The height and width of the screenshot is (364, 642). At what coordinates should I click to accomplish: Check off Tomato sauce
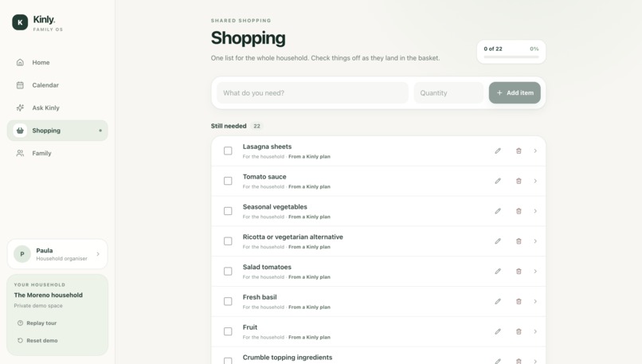(x=228, y=181)
